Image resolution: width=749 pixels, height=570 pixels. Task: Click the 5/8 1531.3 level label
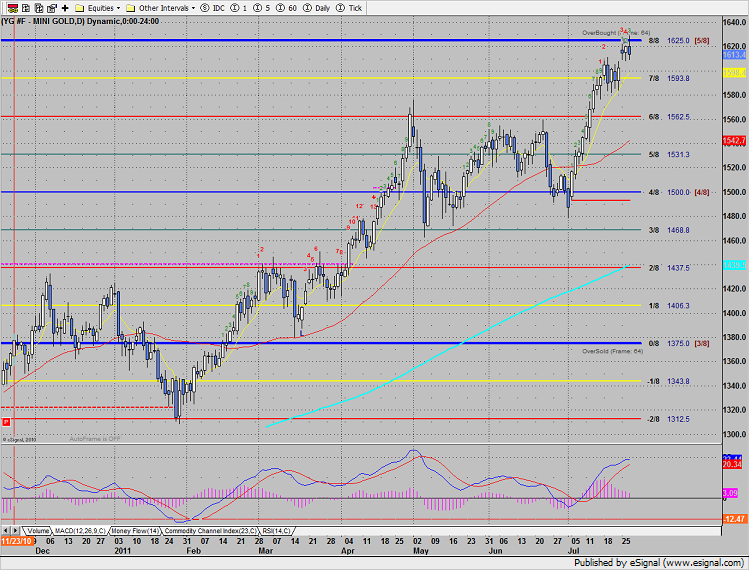click(x=669, y=154)
